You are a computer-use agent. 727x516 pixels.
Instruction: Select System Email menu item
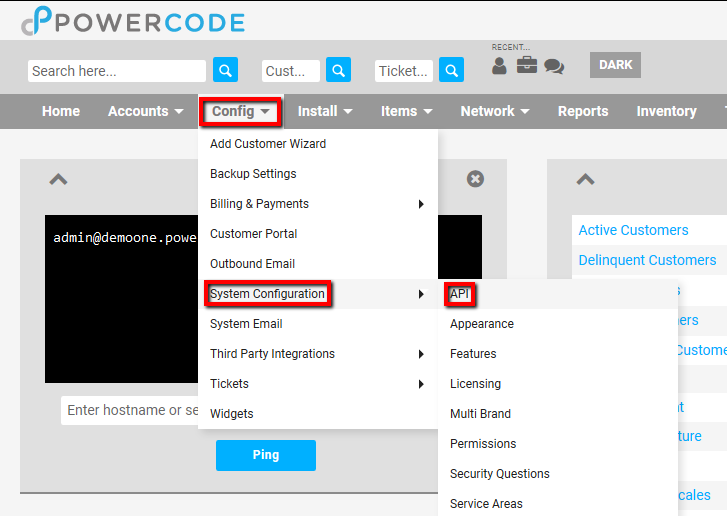coord(318,324)
